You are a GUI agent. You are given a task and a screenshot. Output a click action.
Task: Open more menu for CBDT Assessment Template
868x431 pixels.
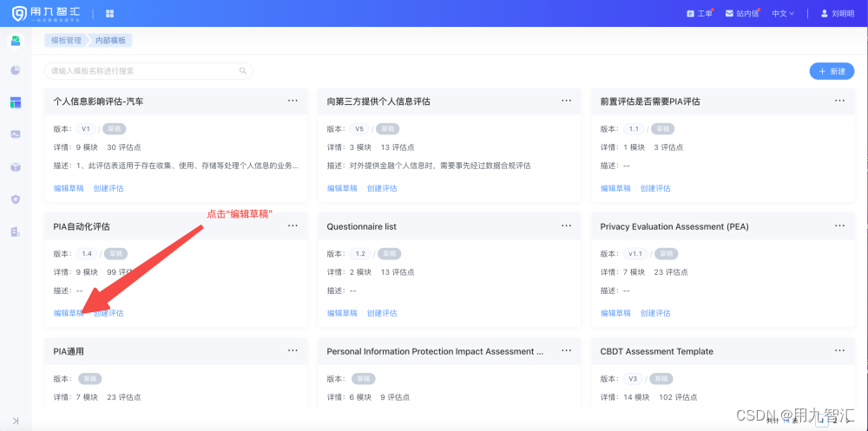coord(839,350)
